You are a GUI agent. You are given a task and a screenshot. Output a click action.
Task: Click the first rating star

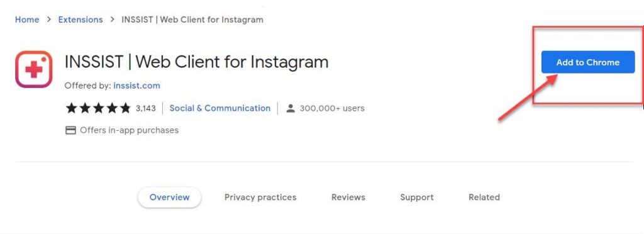(72, 108)
